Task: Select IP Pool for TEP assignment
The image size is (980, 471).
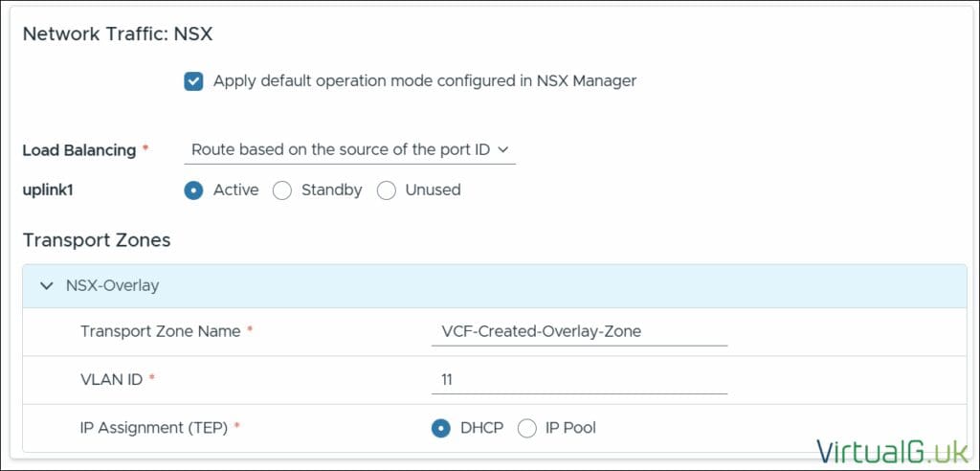Action: click(527, 428)
